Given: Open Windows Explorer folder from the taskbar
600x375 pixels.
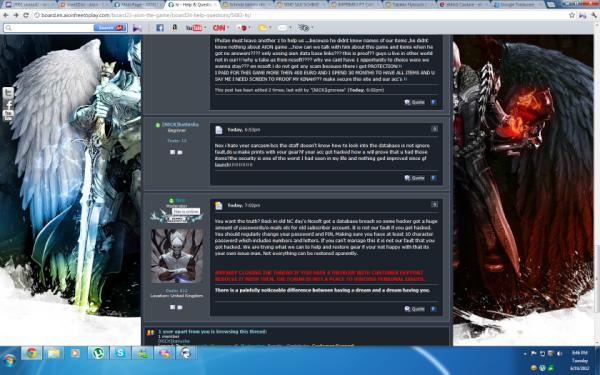Looking at the screenshot, I should click(54, 353).
